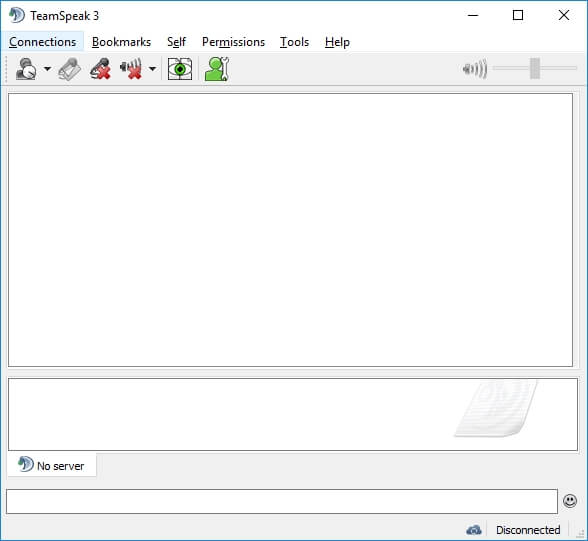
Task: Click the Away status toolbar icon
Action: [26, 69]
